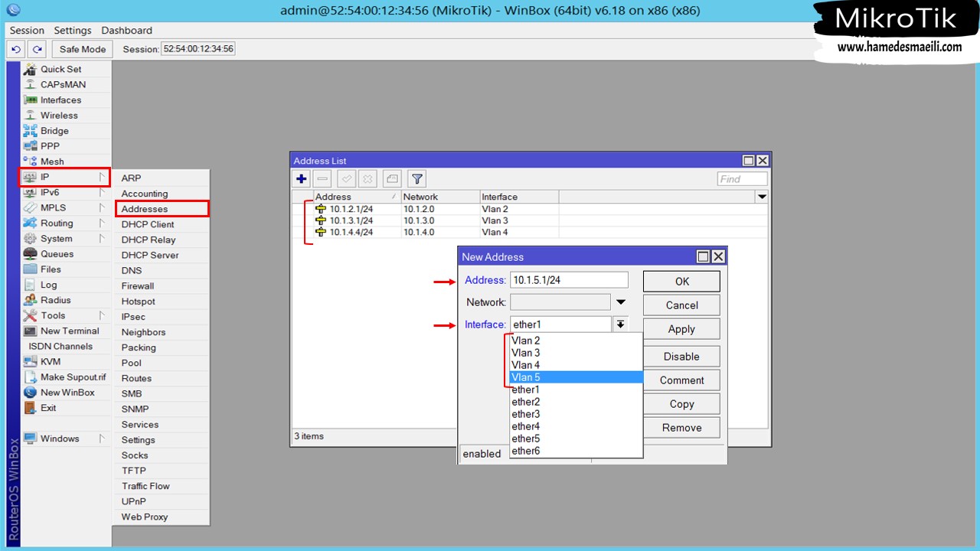Click OK in the New Address dialog
The image size is (980, 551).
[x=681, y=281]
